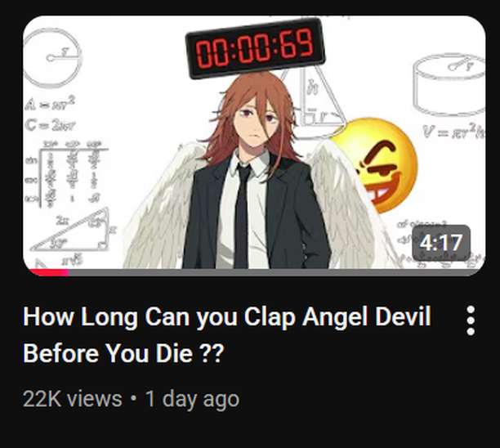Click the '22K views' text

73,399
